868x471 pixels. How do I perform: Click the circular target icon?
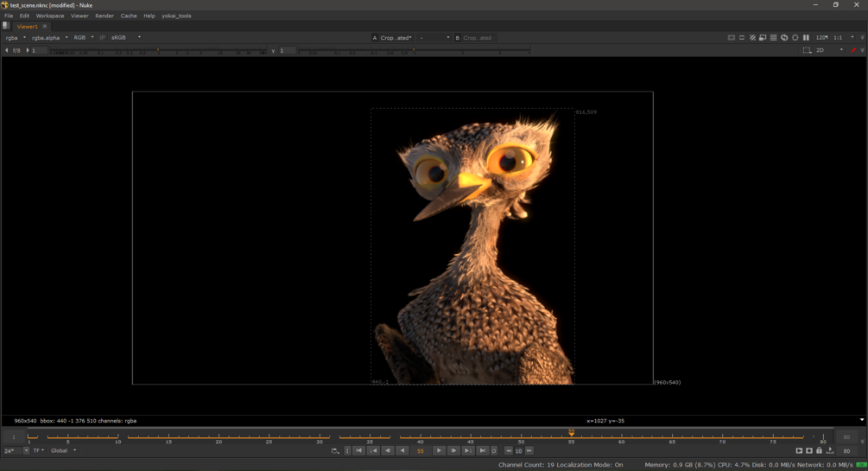[795, 38]
